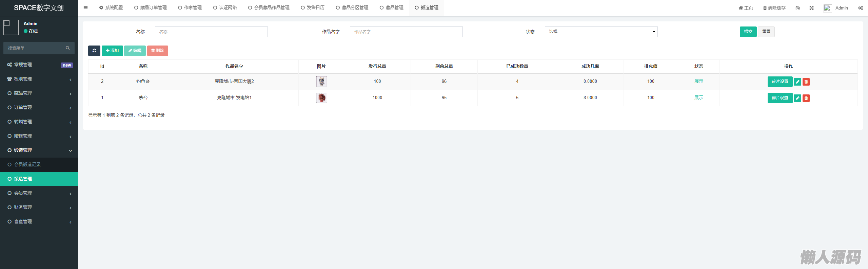Click the 克隆城市-发电站1 cell
Viewport: 868px width, 269px height.
tap(234, 98)
